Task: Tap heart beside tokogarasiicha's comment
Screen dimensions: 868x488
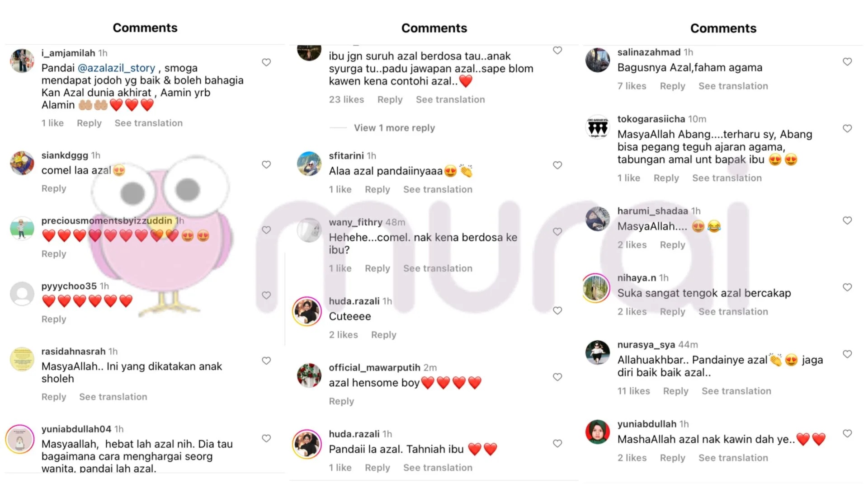Action: click(x=847, y=128)
